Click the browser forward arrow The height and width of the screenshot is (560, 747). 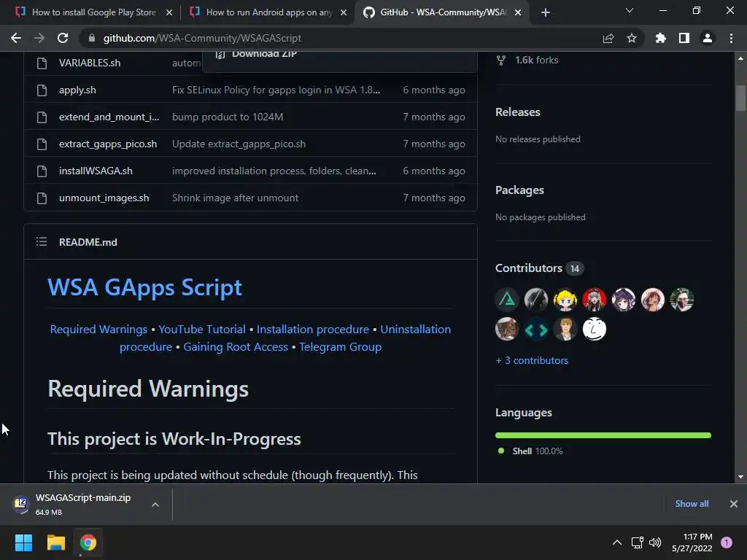[x=39, y=38]
